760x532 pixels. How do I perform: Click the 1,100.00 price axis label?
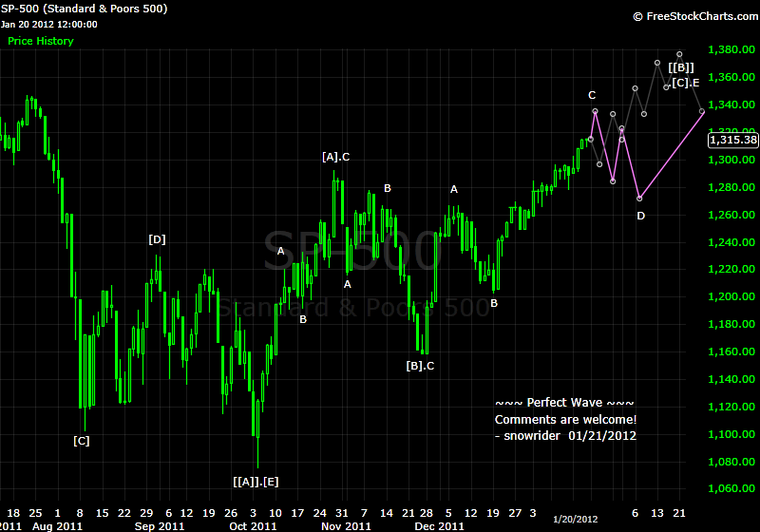point(731,434)
